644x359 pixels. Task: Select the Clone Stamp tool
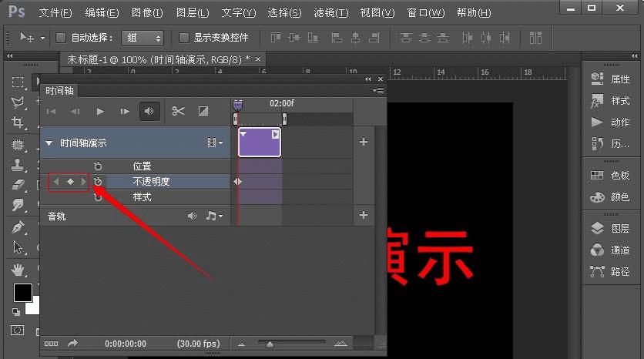tap(18, 165)
